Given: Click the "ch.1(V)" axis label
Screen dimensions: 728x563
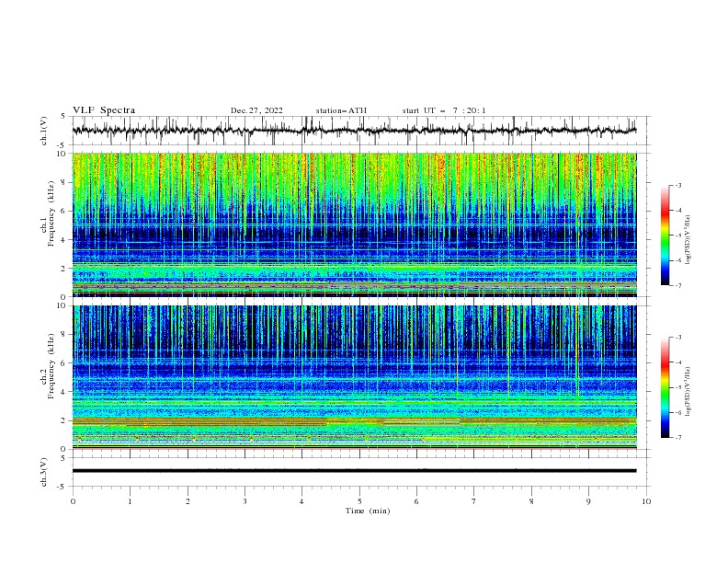Looking at the screenshot, I should 44,131.
